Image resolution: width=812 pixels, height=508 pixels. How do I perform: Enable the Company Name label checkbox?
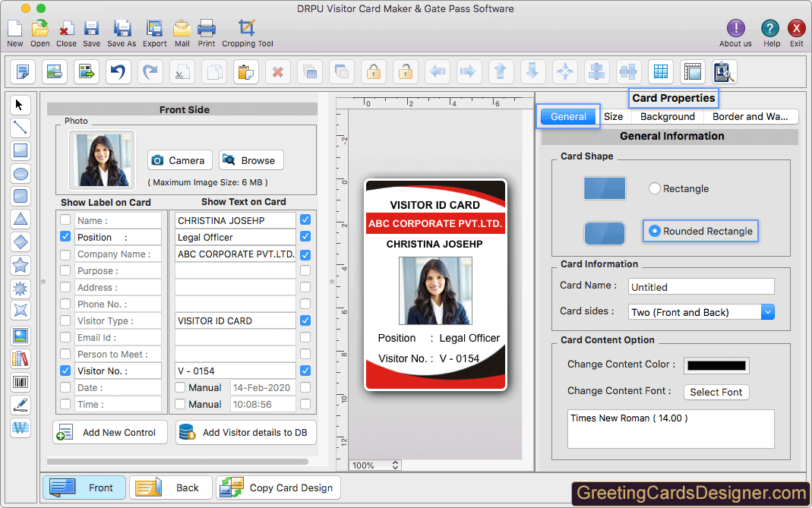coord(65,254)
